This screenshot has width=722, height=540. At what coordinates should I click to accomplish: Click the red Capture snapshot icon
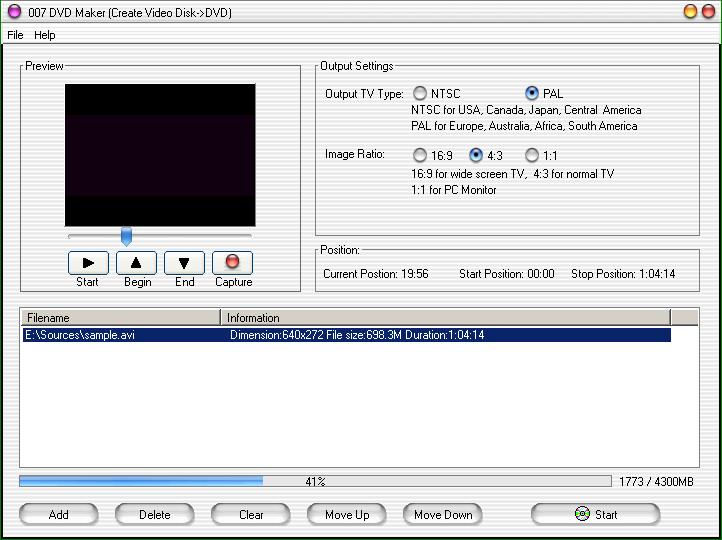click(233, 263)
